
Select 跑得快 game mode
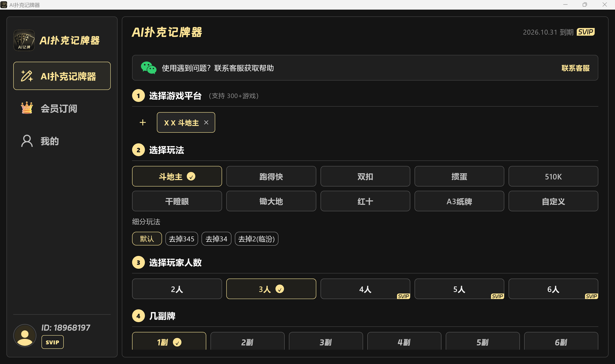tap(271, 176)
